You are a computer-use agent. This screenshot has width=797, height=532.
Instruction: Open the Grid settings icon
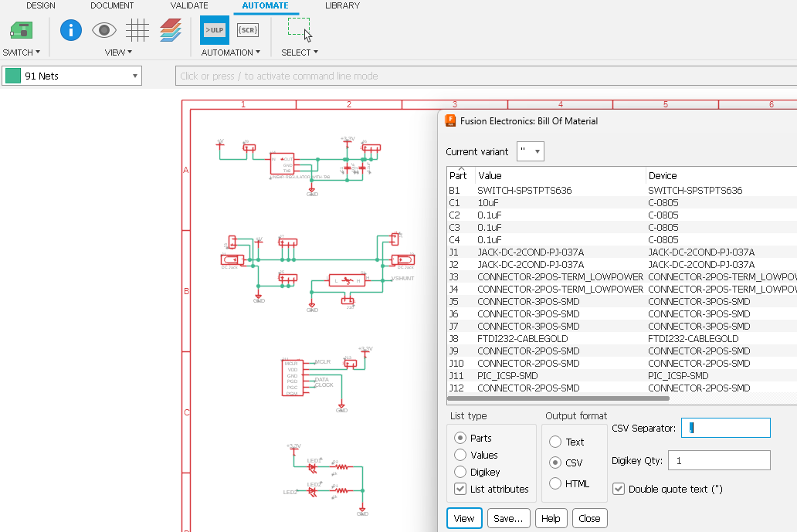point(137,30)
